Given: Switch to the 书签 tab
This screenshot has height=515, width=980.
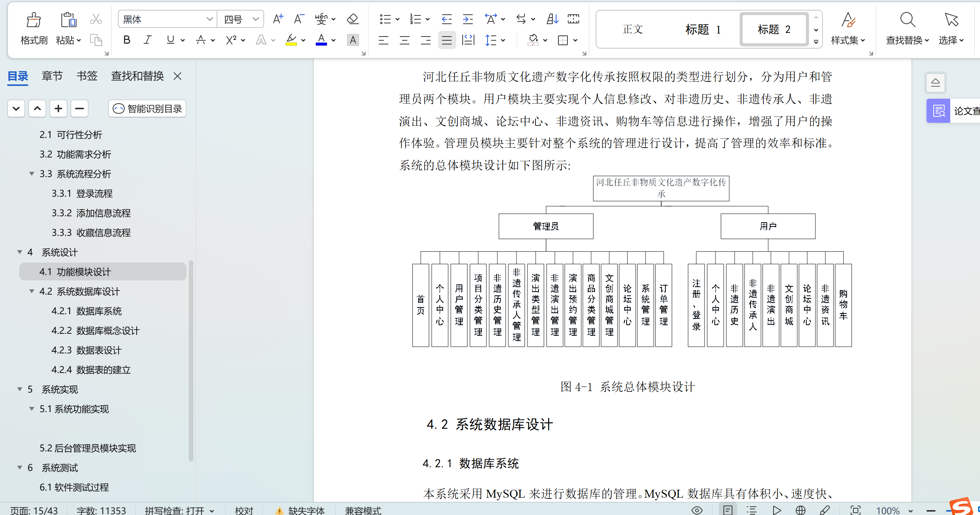Looking at the screenshot, I should coord(87,76).
